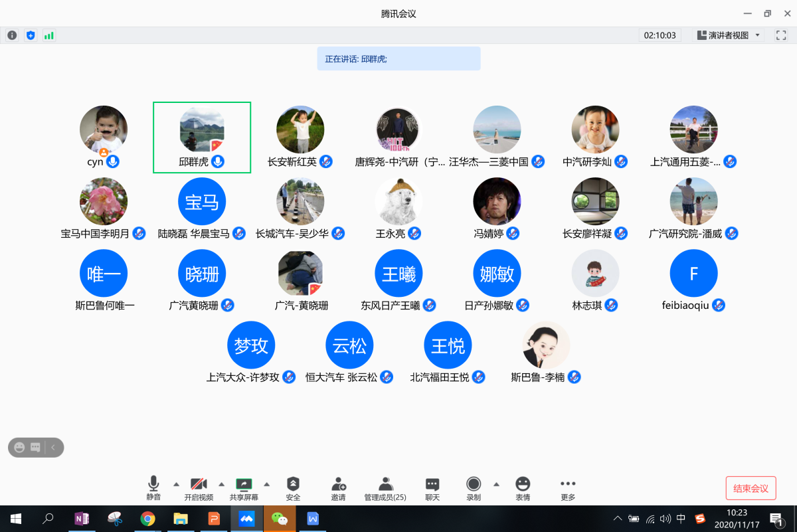The height and width of the screenshot is (532, 797).
Task: Expand the arrow next to 共享屏幕
Action: 267,484
